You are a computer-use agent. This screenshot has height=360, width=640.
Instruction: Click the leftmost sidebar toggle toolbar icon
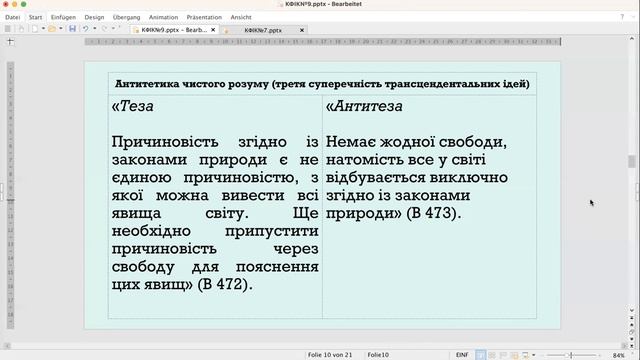(x=7, y=29)
